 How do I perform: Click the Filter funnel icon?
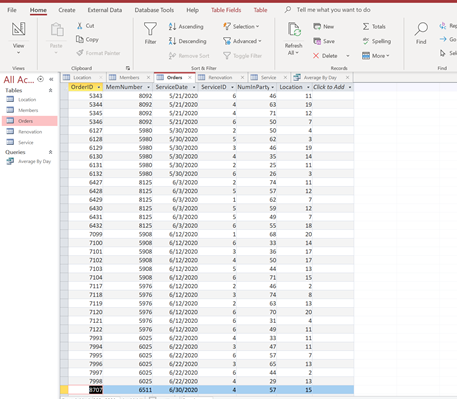[150, 29]
